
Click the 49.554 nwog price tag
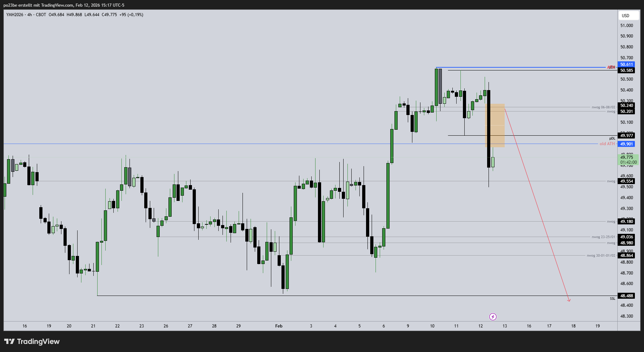(x=626, y=181)
